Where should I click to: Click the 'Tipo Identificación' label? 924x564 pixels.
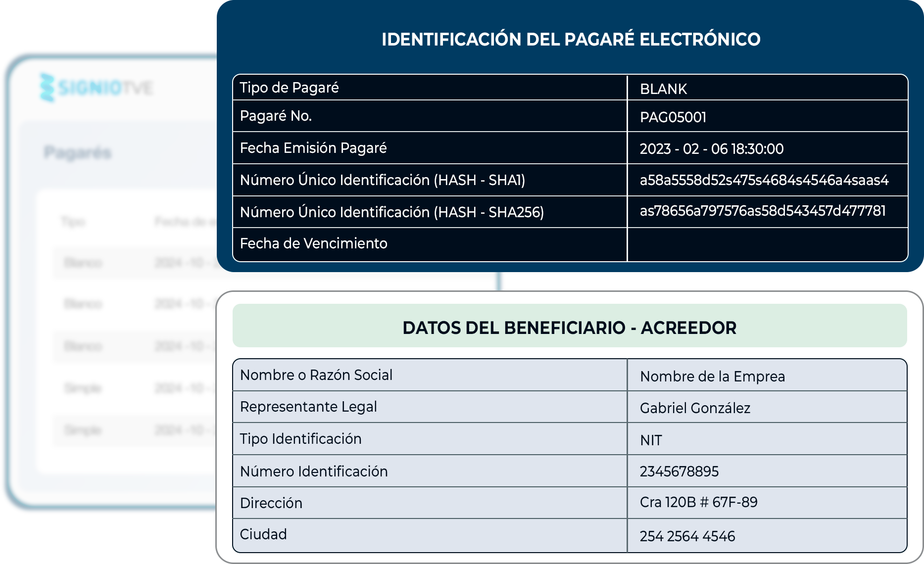(x=300, y=439)
